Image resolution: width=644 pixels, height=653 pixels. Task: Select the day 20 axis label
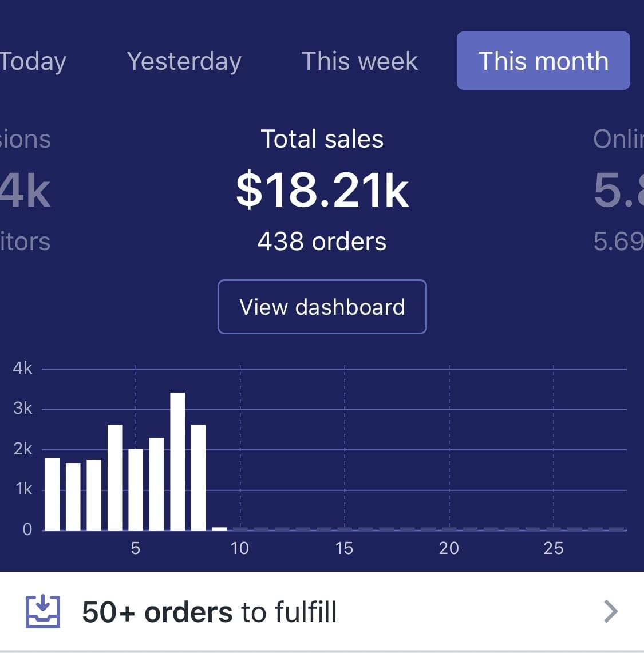click(x=449, y=548)
